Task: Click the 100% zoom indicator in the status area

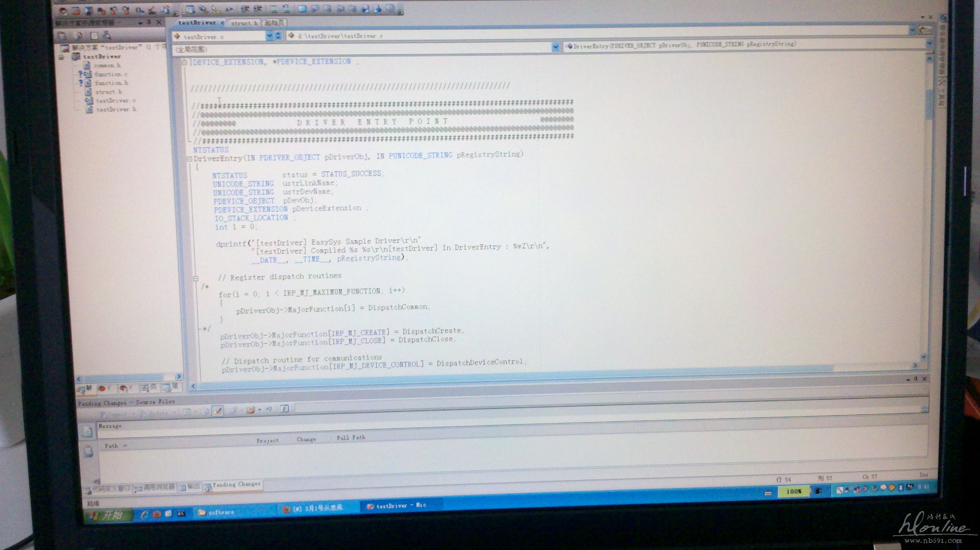Action: click(x=794, y=491)
